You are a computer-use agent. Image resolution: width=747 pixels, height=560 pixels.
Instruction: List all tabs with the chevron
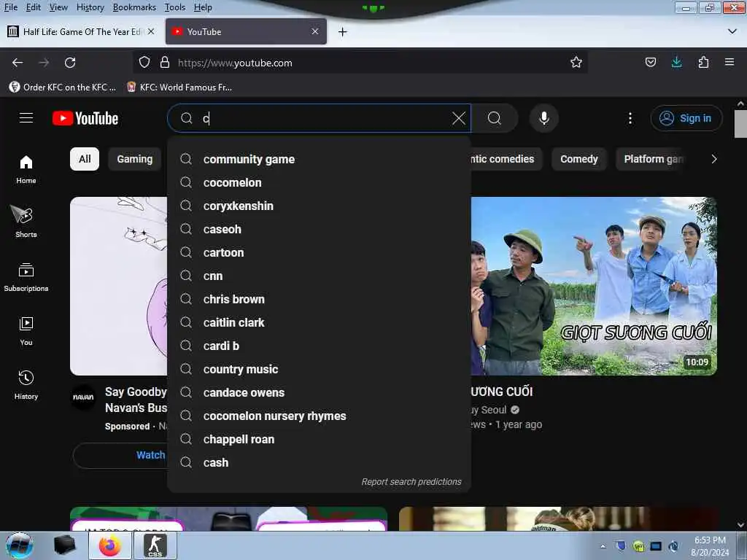pyautogui.click(x=732, y=31)
